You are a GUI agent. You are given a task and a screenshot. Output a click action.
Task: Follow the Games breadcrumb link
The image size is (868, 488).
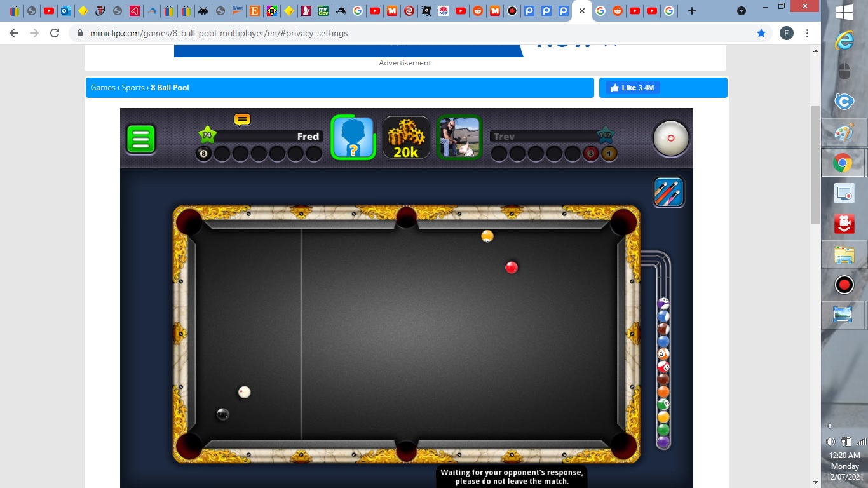coord(103,88)
